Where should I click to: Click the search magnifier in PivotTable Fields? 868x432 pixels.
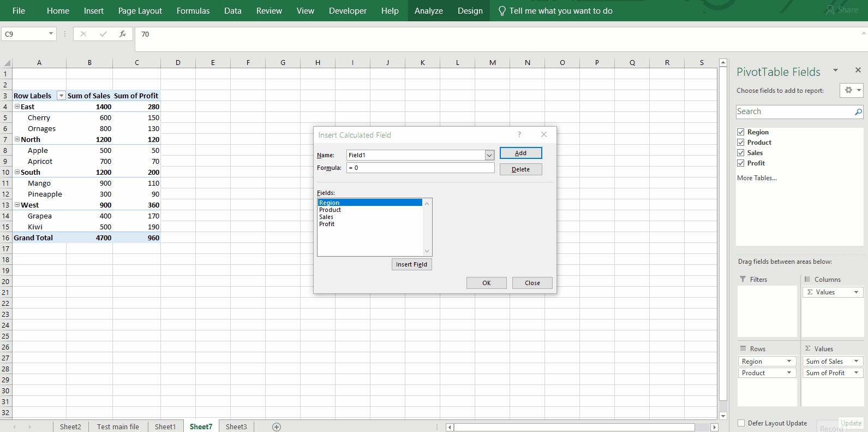[x=858, y=111]
